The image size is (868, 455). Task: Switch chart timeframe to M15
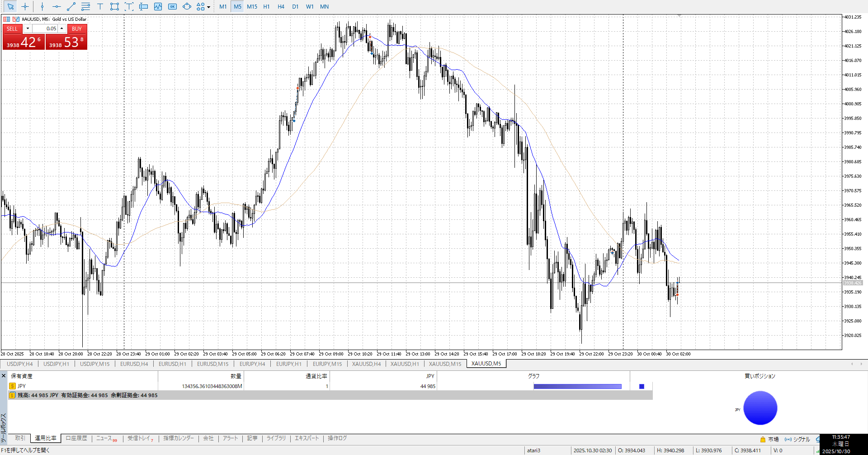click(x=252, y=6)
